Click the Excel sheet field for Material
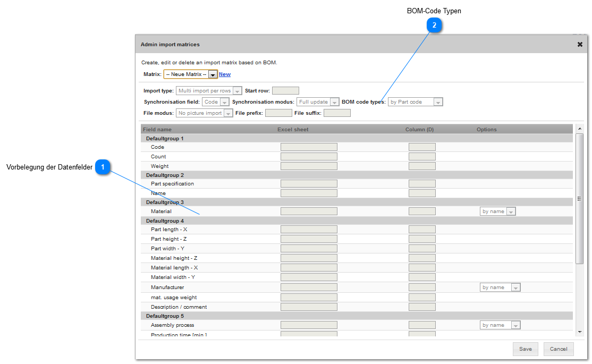The image size is (592, 364). click(309, 211)
